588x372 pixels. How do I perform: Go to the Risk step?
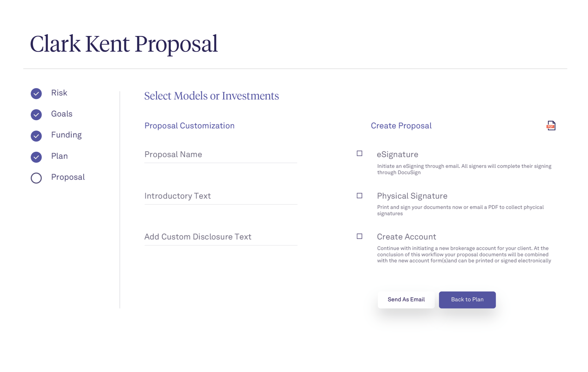(x=59, y=93)
